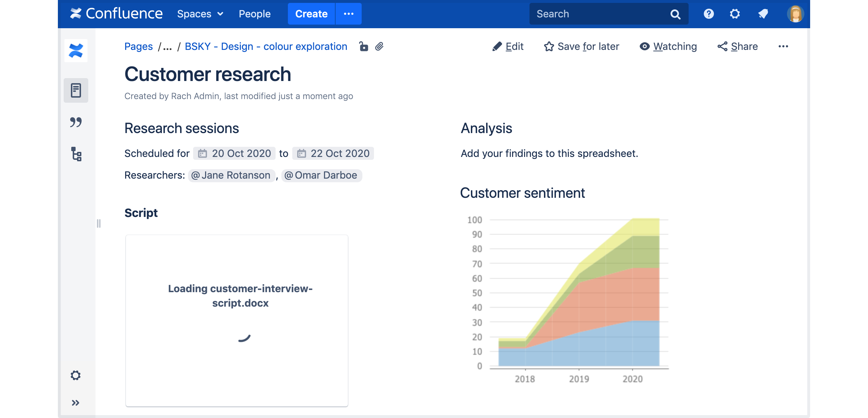This screenshot has width=868, height=418.
Task: Open attachments paperclip icon
Action: 379,46
